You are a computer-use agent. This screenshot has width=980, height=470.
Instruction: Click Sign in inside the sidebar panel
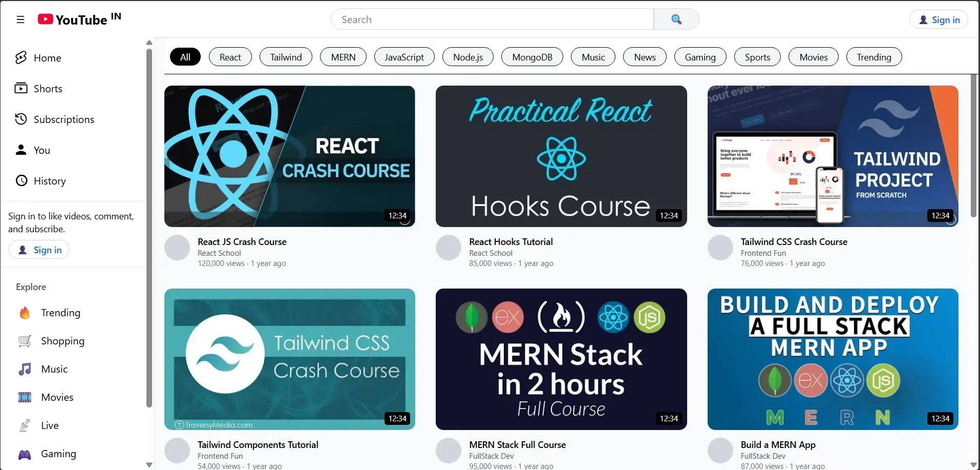click(39, 250)
